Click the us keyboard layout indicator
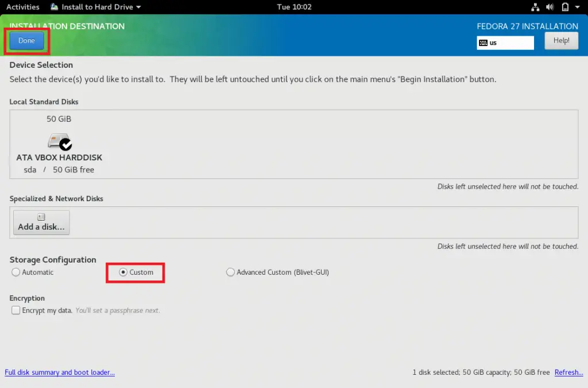Screen dimensions: 588x388 pyautogui.click(x=505, y=43)
